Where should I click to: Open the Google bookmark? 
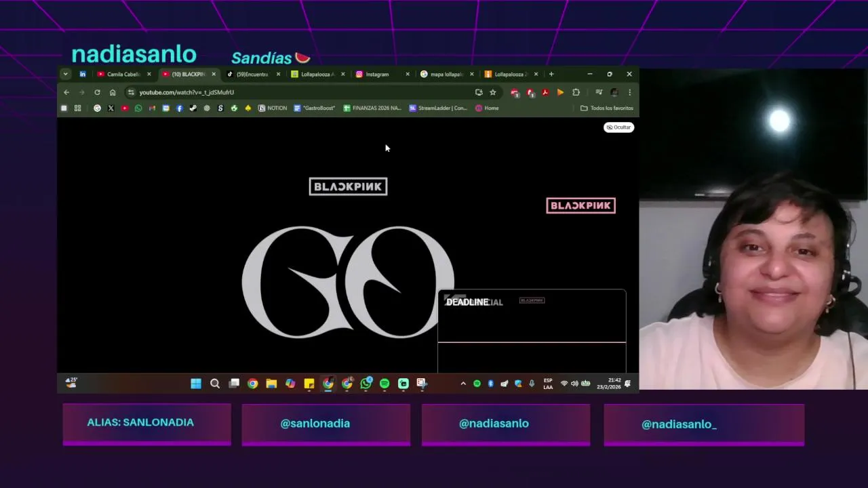[x=97, y=108]
